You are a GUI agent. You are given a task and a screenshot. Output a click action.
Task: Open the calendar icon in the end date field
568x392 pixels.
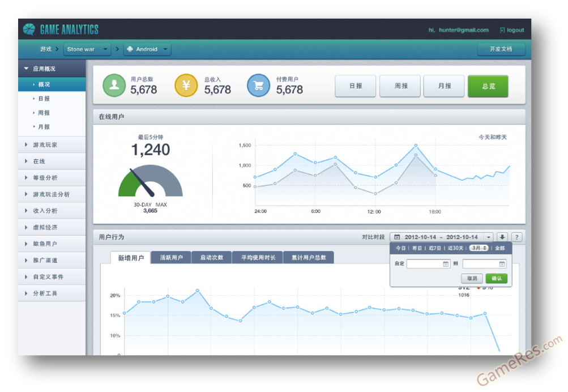[x=502, y=264]
